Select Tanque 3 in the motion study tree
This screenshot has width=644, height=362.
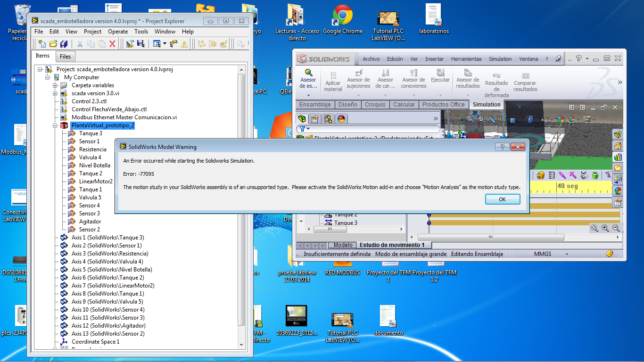click(346, 223)
